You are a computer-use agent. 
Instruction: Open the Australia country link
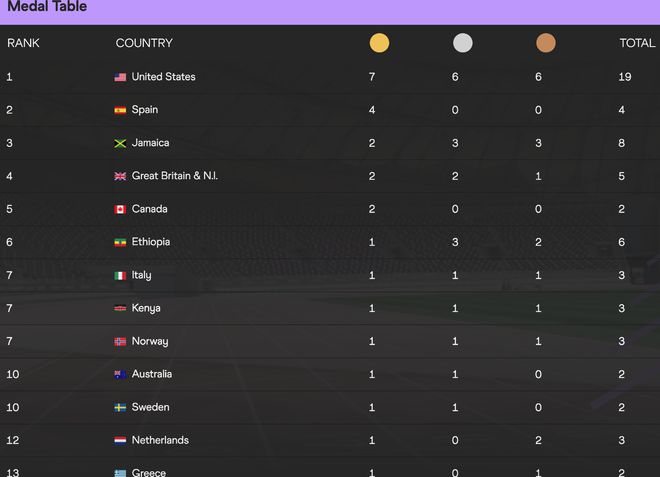(152, 374)
